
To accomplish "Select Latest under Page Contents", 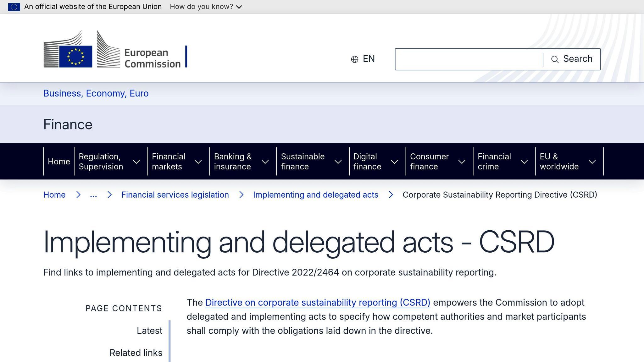I will (149, 331).
